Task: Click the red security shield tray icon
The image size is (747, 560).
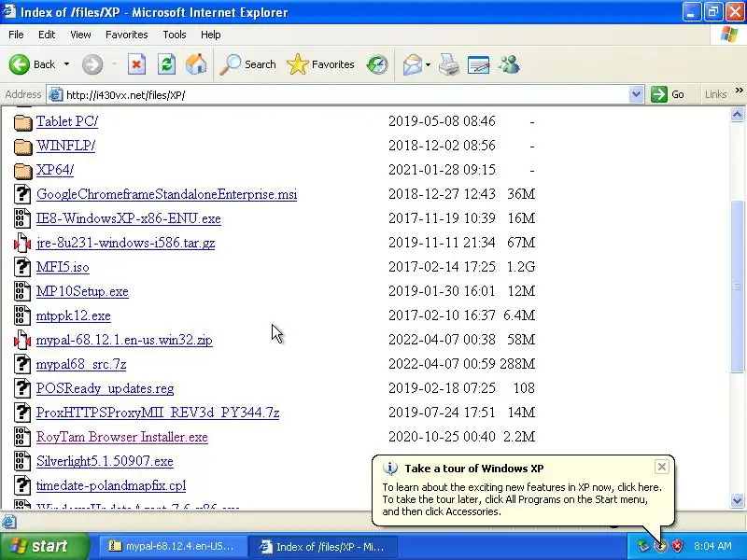Action: tap(677, 546)
